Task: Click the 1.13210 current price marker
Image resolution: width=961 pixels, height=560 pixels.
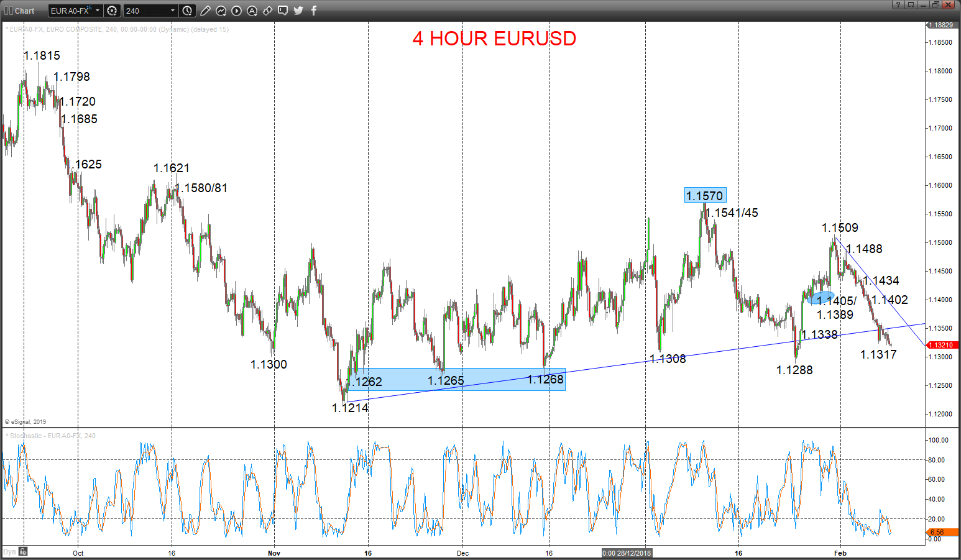Action: 942,345
